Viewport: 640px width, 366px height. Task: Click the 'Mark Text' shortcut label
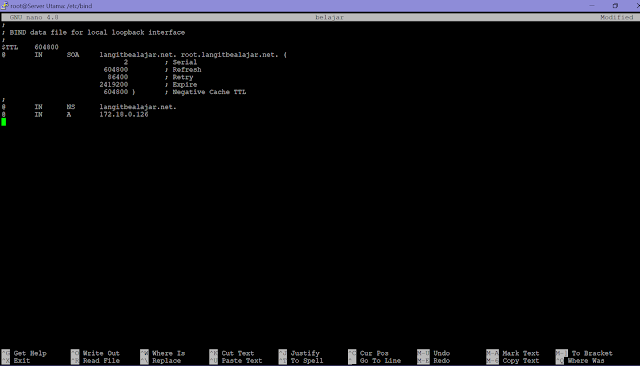[520, 353]
